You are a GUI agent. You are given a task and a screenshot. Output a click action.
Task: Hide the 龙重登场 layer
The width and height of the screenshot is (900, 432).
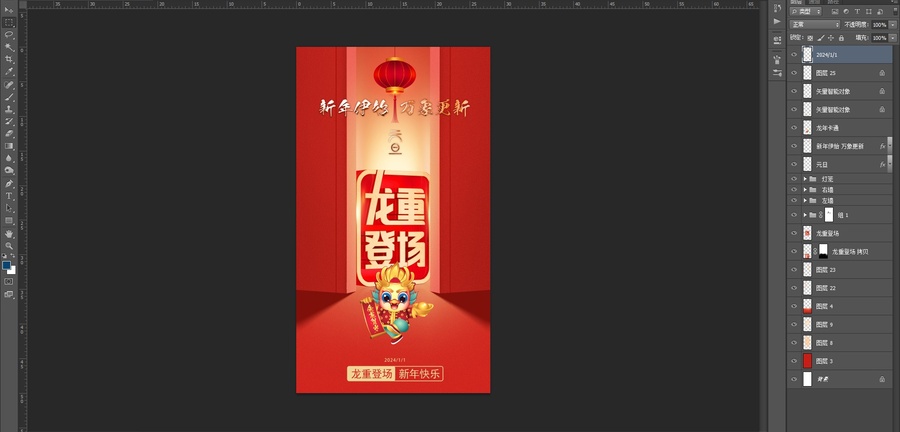[x=794, y=233]
